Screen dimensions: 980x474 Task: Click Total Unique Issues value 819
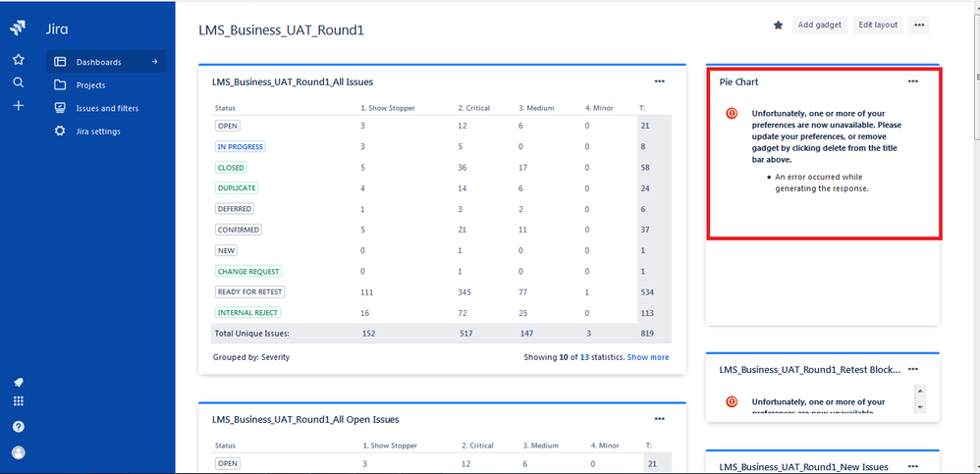(x=647, y=334)
